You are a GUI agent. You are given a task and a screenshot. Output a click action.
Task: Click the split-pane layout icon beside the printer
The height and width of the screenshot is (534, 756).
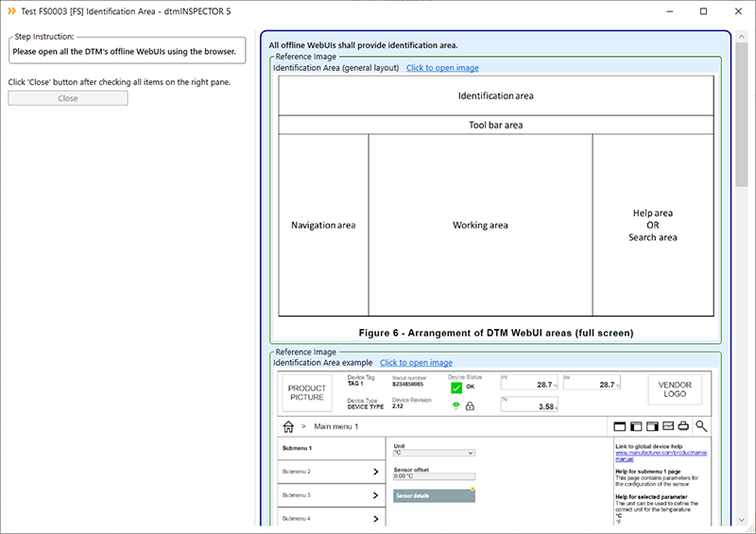tap(668, 425)
